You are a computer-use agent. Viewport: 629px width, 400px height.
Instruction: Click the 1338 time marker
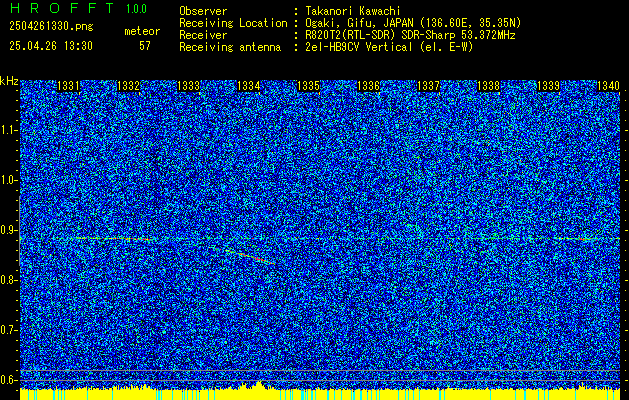(x=489, y=86)
